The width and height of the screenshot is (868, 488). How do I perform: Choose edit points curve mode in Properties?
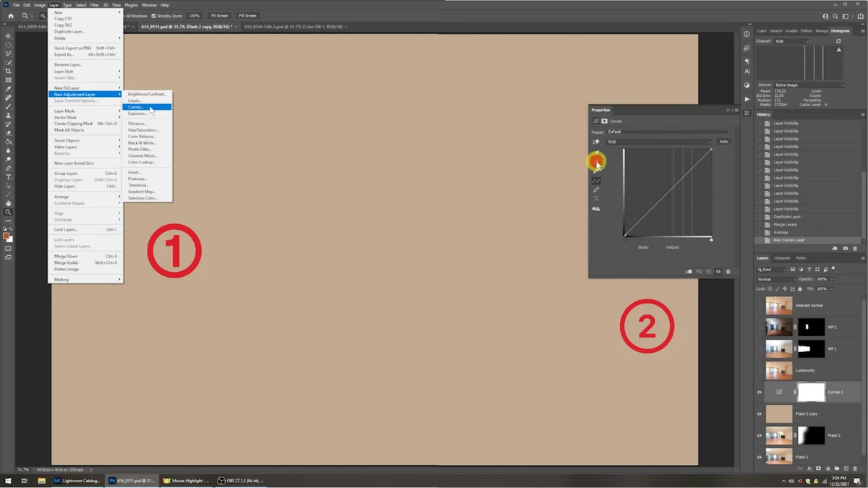tap(596, 181)
